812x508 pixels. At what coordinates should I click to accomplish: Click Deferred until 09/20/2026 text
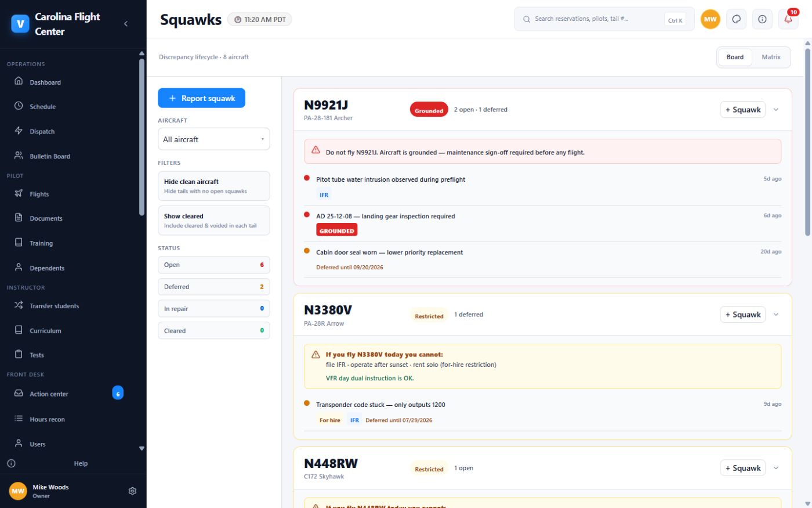click(x=349, y=268)
